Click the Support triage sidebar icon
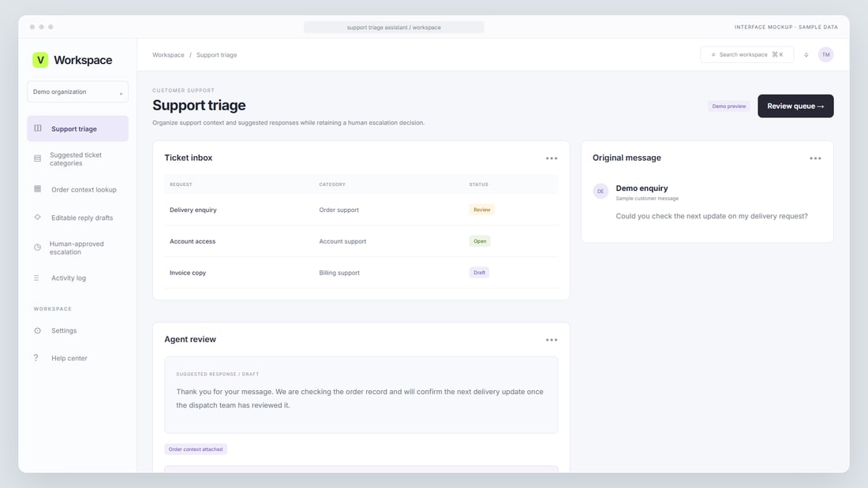The height and width of the screenshot is (488, 868). tap(38, 129)
